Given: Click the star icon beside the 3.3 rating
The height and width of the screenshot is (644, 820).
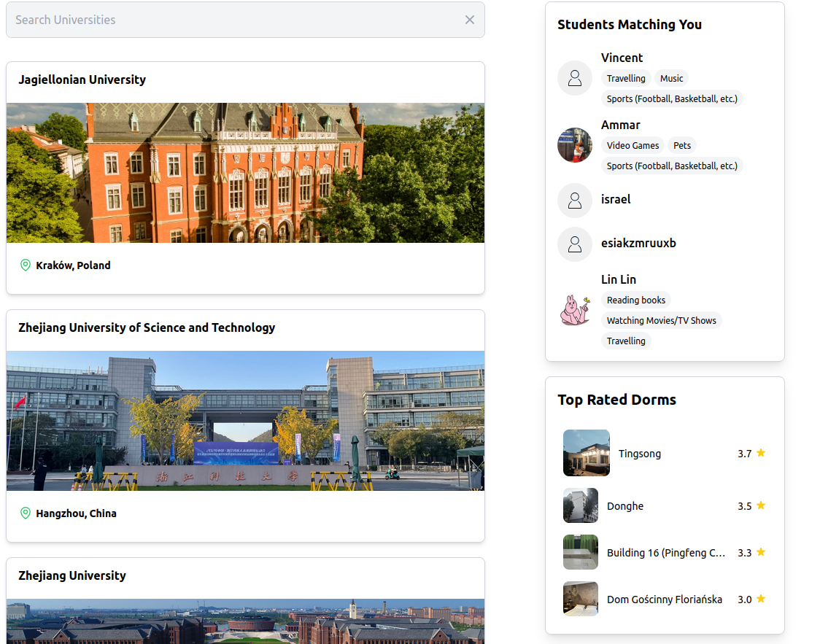Looking at the screenshot, I should point(761,552).
